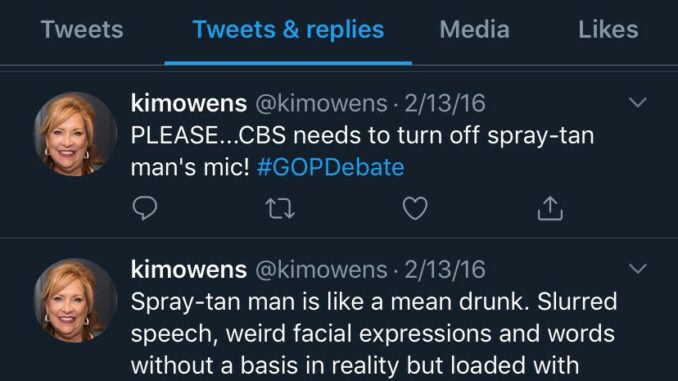Share the first kimowens tweet
Image resolution: width=678 pixels, height=381 pixels.
click(550, 208)
